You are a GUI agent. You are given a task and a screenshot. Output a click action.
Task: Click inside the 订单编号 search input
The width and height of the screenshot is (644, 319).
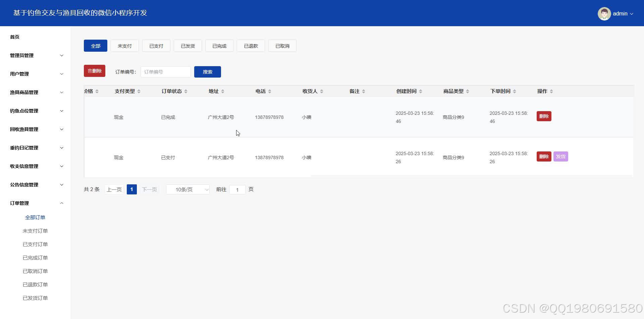(x=165, y=72)
